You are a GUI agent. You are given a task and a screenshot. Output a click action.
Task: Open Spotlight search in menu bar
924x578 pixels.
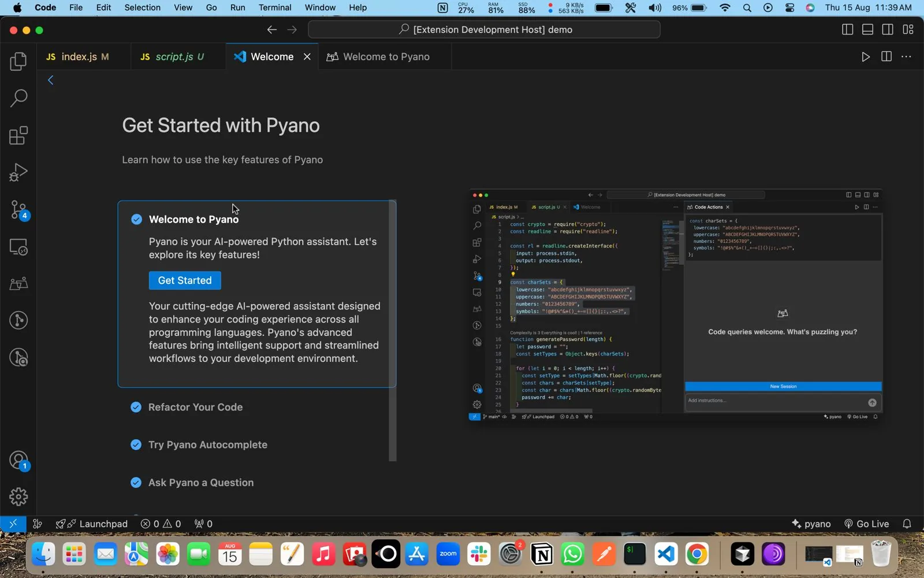(747, 8)
